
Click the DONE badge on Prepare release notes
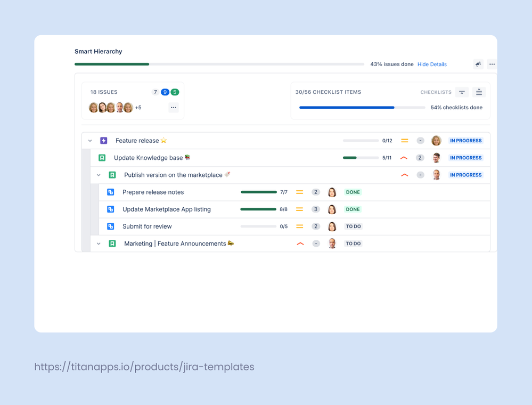pos(353,192)
